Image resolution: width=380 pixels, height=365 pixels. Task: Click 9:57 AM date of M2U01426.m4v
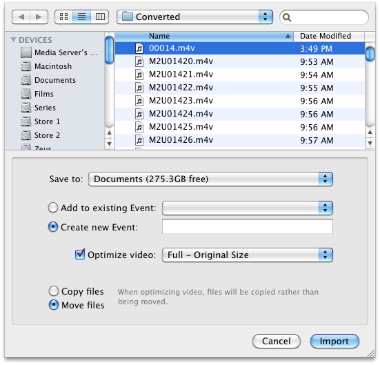click(317, 140)
